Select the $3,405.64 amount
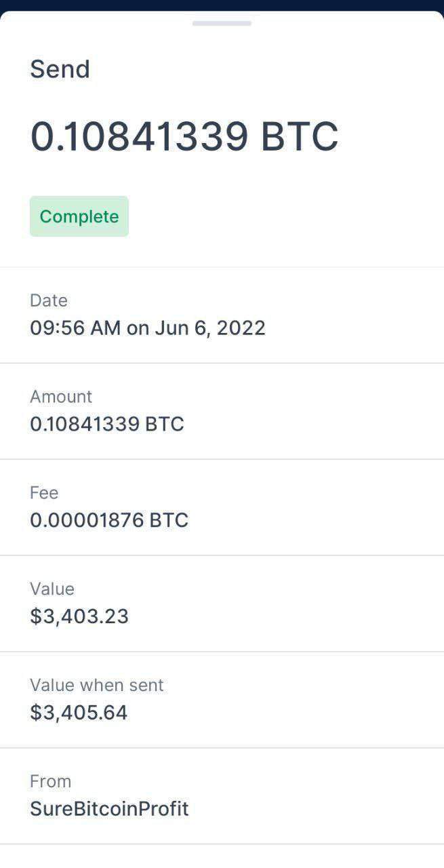 (79, 713)
